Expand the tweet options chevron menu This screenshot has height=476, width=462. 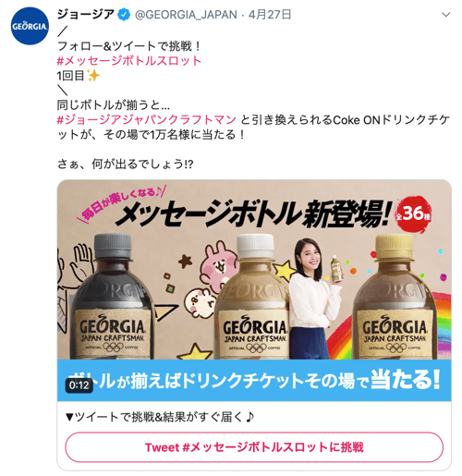(x=446, y=15)
